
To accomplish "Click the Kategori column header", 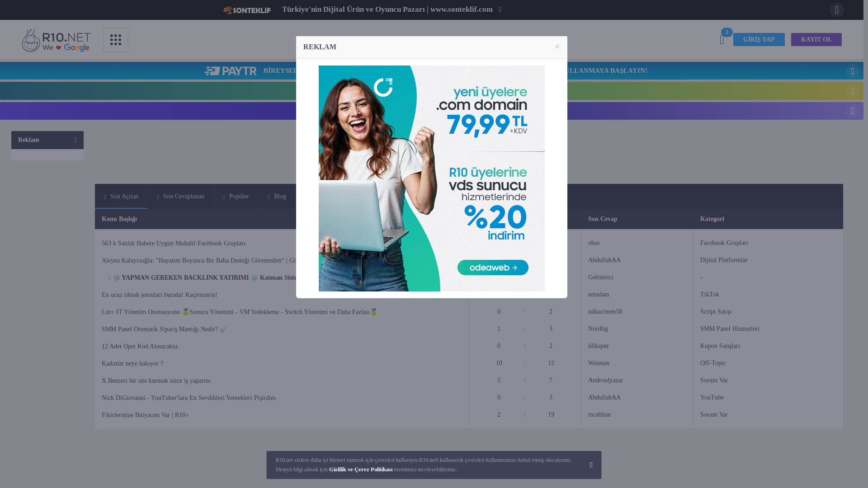I will pyautogui.click(x=712, y=219).
